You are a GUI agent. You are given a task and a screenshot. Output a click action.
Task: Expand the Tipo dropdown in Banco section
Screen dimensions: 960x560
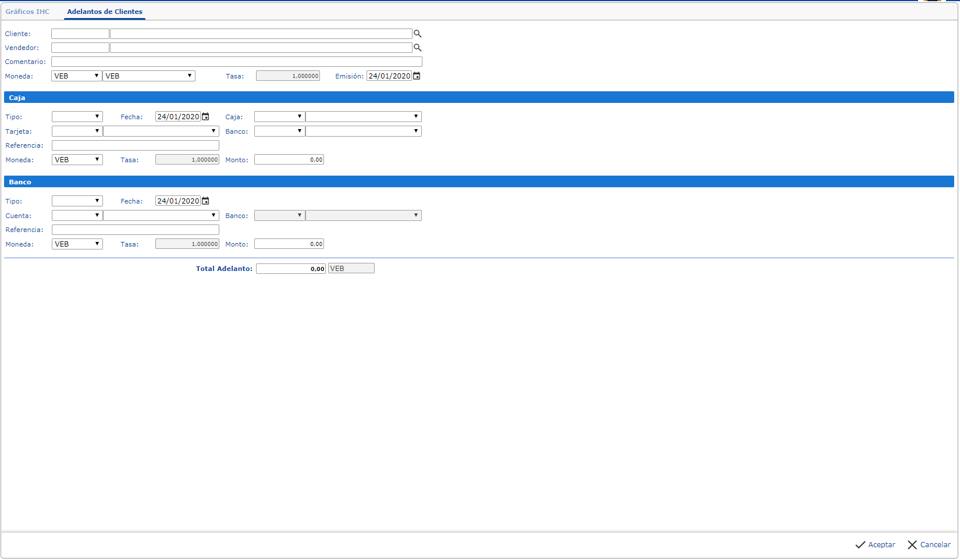coord(77,201)
